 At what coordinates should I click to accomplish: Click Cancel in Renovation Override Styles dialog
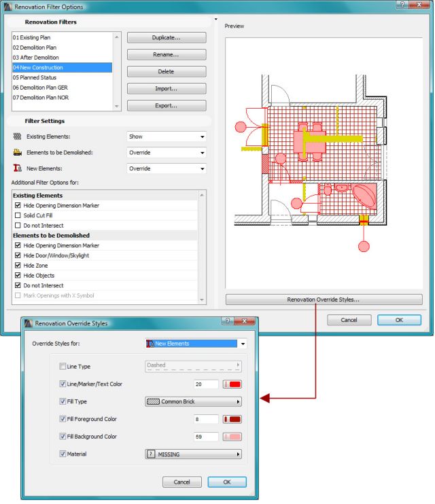(181, 482)
